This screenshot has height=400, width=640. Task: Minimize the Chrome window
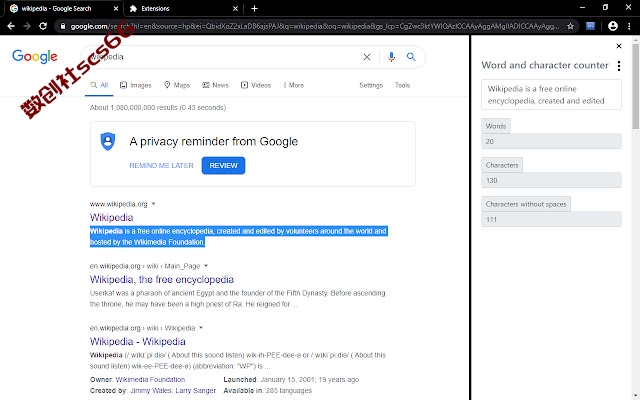pyautogui.click(x=582, y=7)
